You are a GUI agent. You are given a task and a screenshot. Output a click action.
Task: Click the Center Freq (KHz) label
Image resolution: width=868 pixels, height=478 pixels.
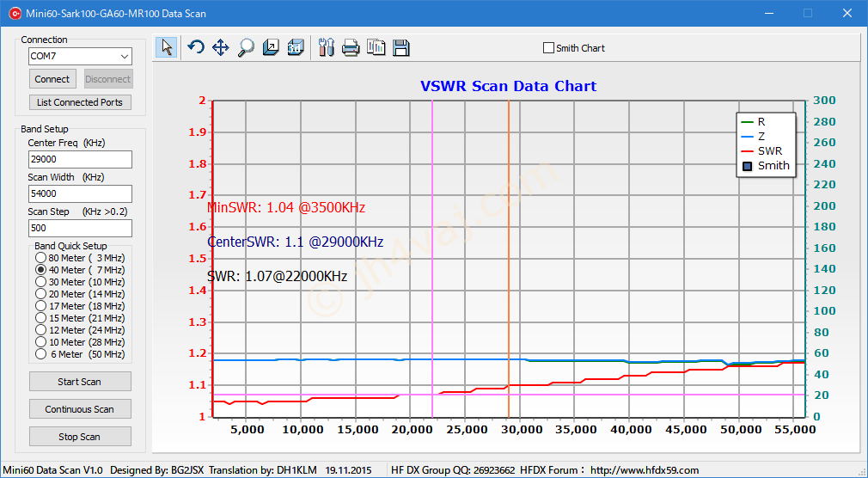66,143
